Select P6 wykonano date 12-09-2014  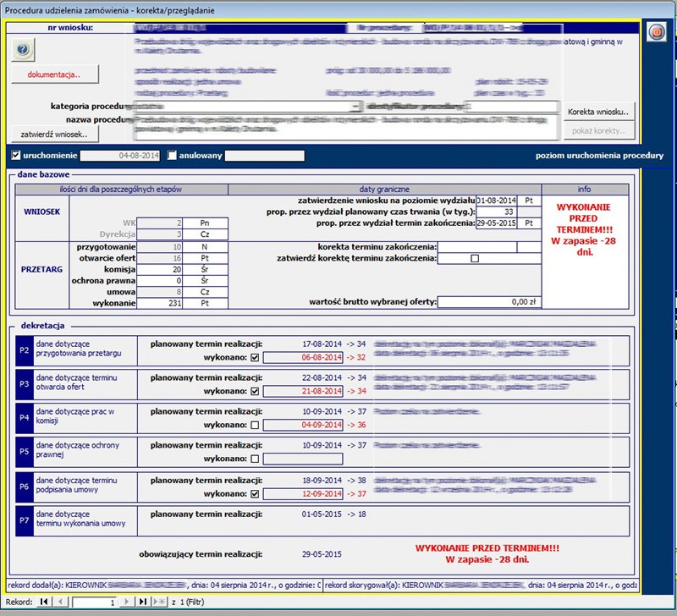tap(303, 494)
